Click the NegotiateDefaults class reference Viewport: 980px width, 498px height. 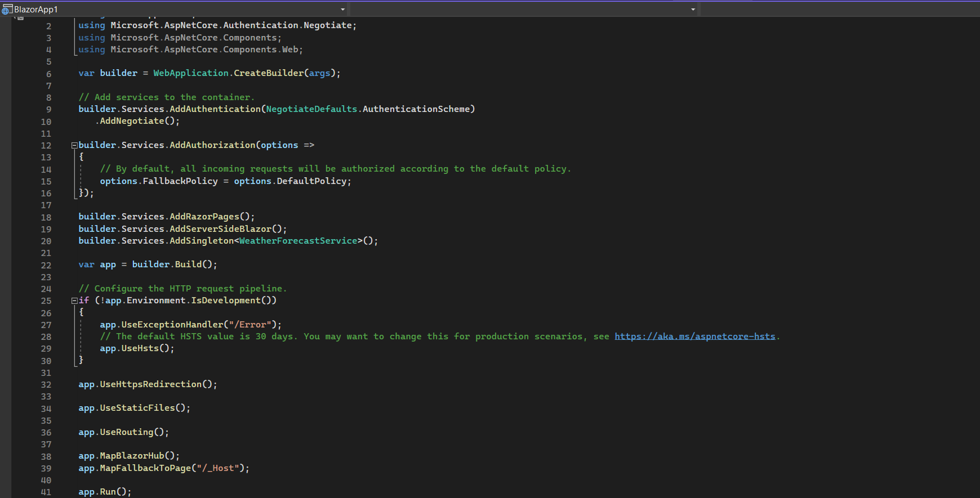point(311,109)
